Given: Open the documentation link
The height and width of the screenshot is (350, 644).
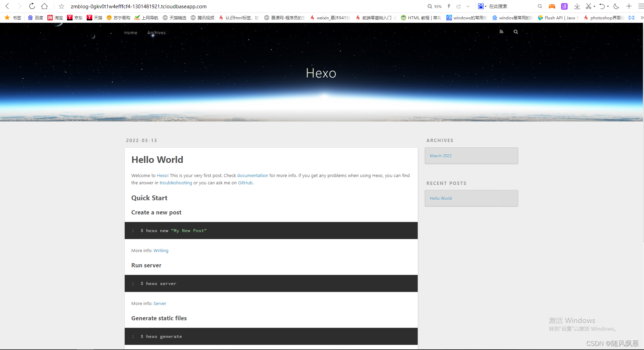Looking at the screenshot, I should 253,175.
